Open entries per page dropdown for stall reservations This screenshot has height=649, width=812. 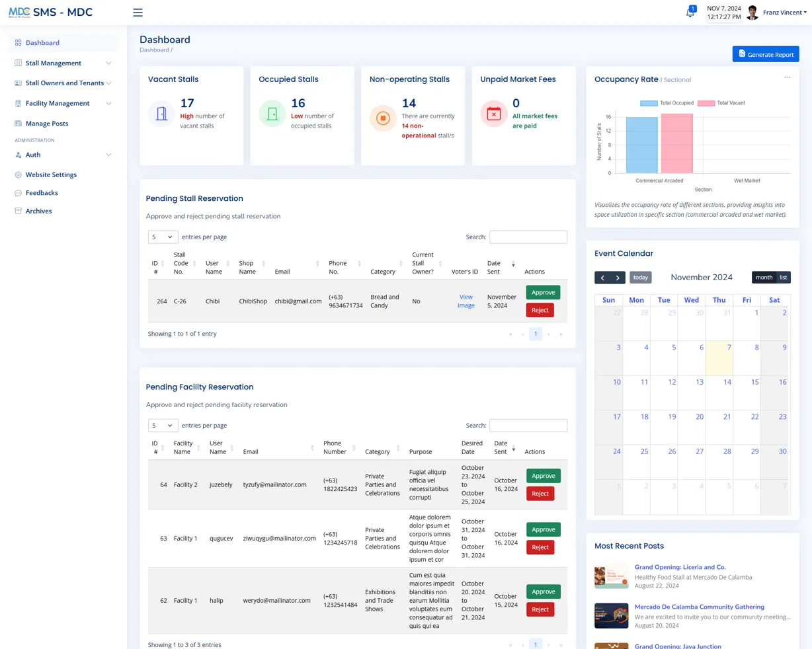pos(163,237)
